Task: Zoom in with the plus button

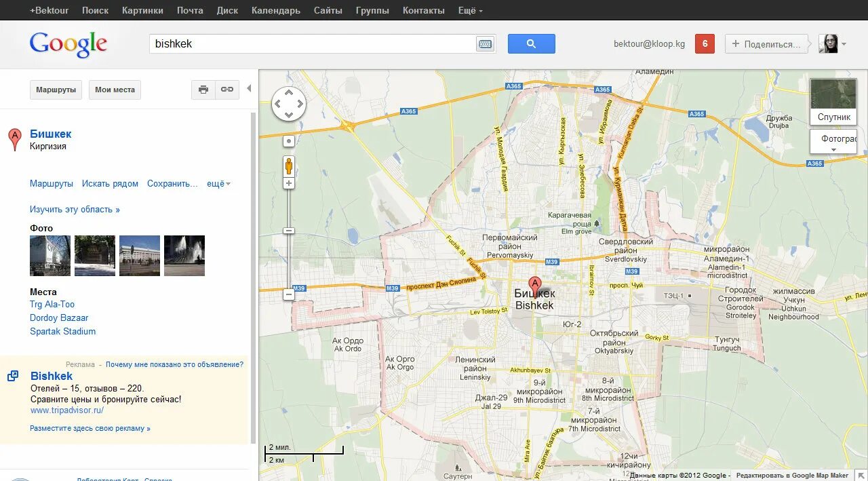Action: coord(289,183)
